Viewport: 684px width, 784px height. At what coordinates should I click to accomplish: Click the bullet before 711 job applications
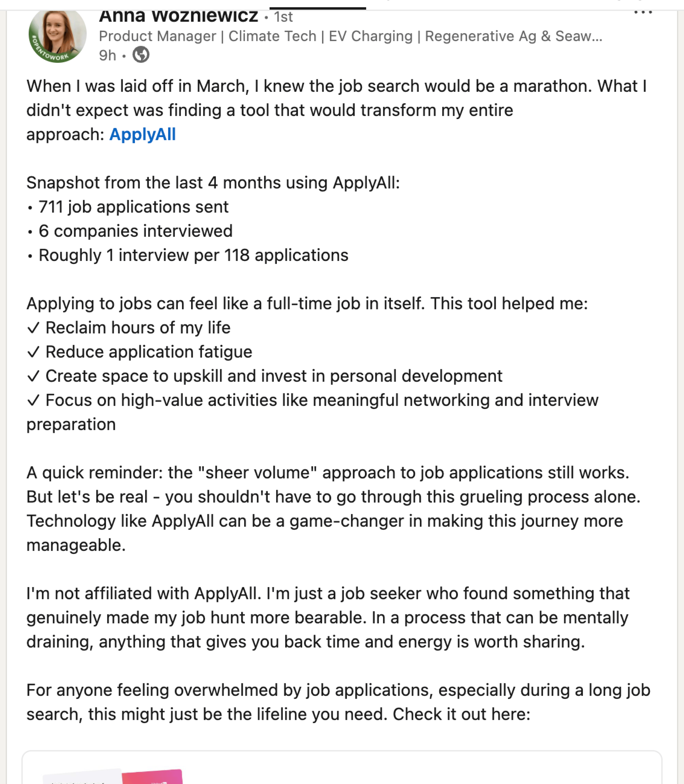pyautogui.click(x=30, y=208)
